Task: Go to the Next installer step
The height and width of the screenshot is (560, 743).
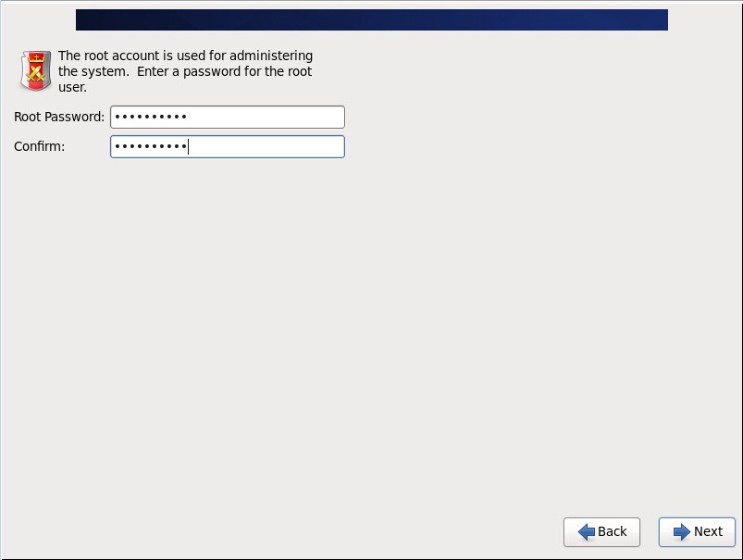Action: (x=697, y=532)
